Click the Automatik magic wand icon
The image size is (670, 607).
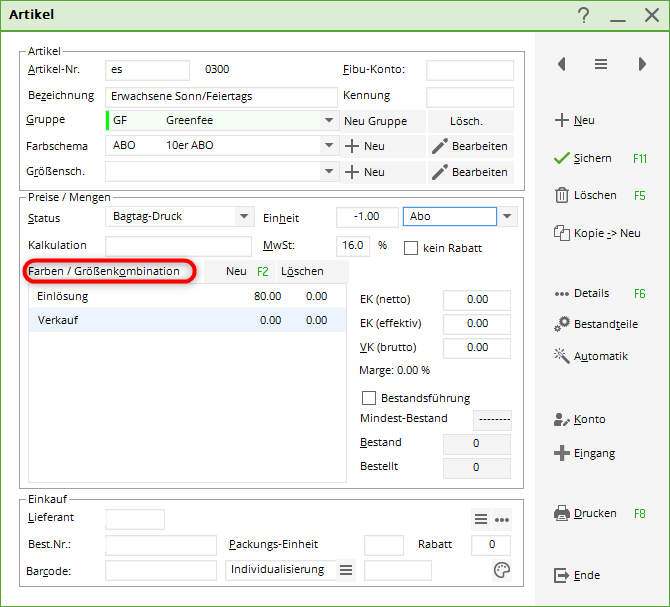point(561,356)
